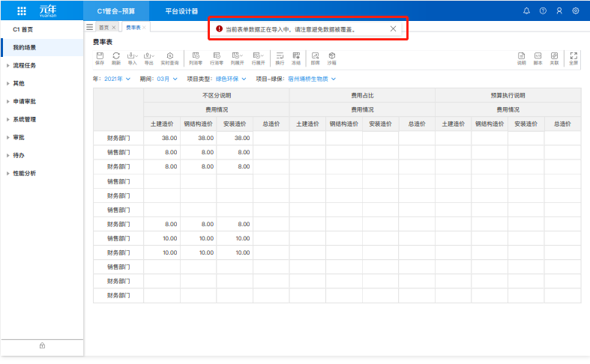Viewport: 590px width, 364px height.
Task: Click the 冻结 (freeze) toolbar icon
Action: click(x=296, y=58)
